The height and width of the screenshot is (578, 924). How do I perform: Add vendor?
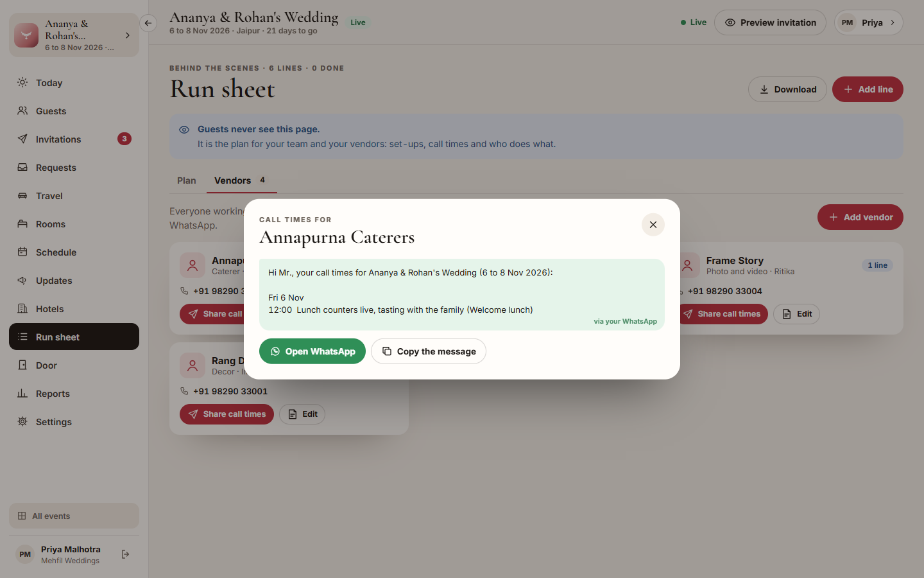(860, 217)
